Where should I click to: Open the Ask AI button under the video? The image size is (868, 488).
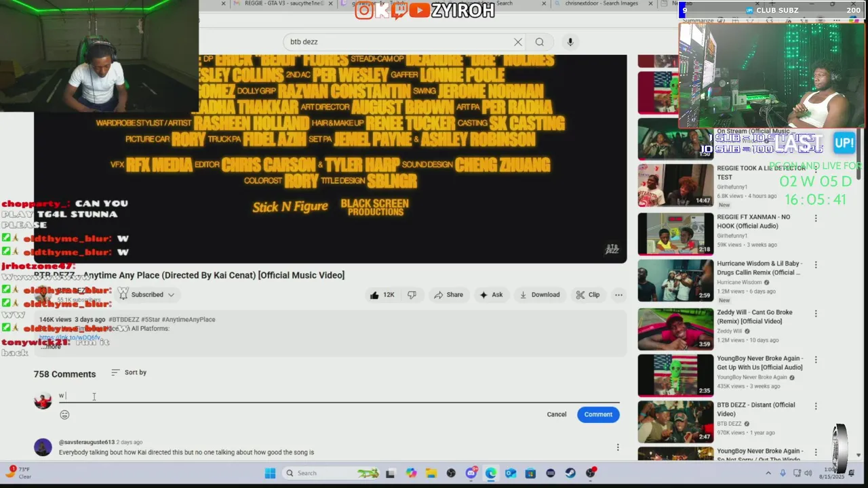(491, 295)
